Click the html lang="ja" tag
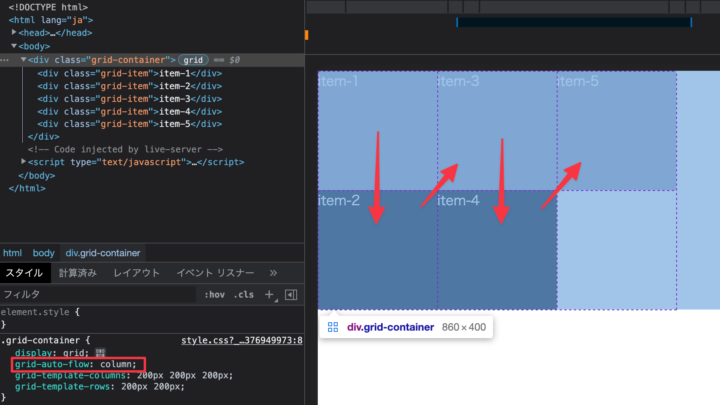 pyautogui.click(x=51, y=20)
